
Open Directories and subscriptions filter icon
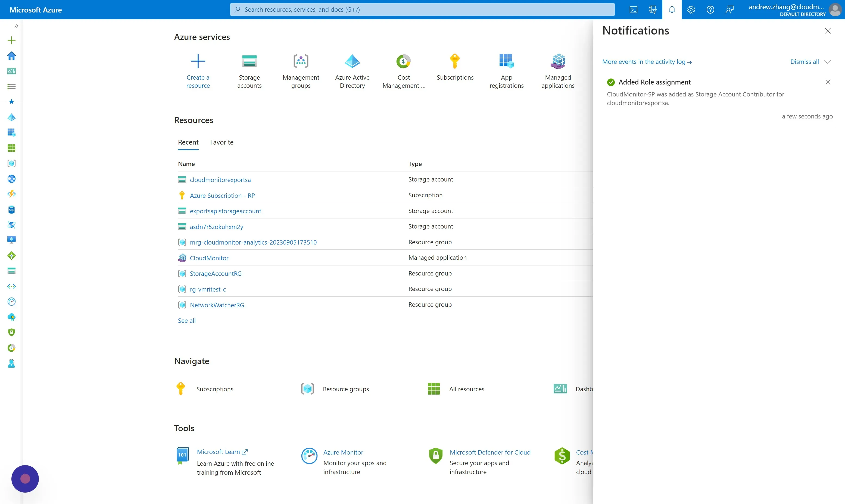click(x=652, y=10)
